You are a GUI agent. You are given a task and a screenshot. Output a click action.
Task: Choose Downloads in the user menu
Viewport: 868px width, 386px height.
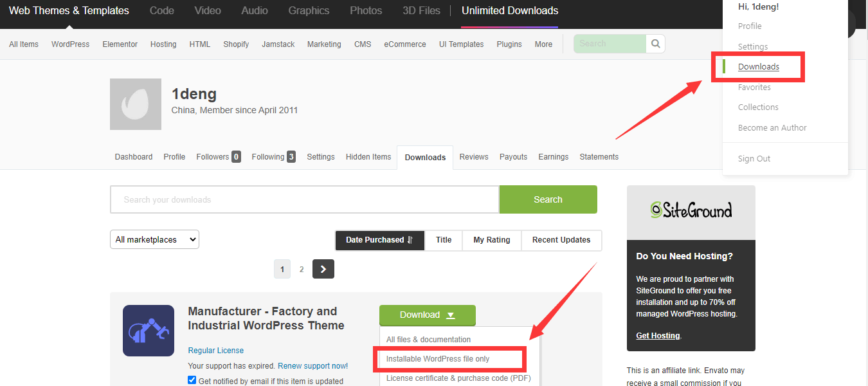759,67
